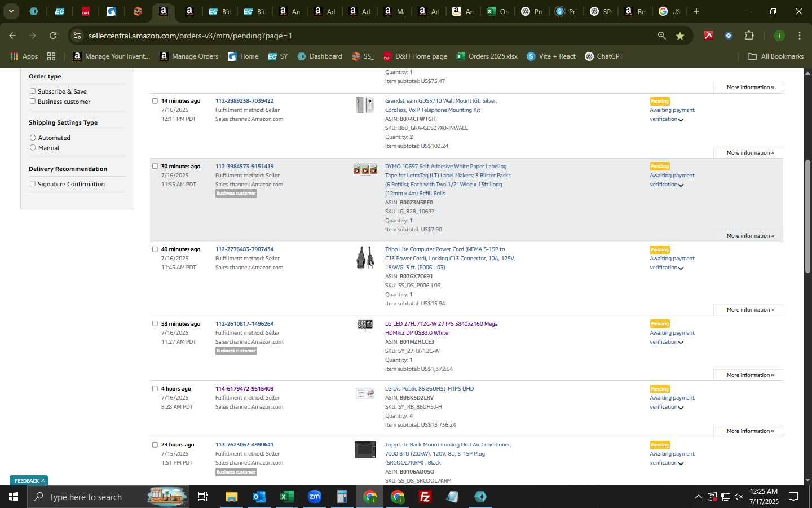The width and height of the screenshot is (812, 508).
Task: Open File Explorer from the taskbar
Action: [x=231, y=497]
